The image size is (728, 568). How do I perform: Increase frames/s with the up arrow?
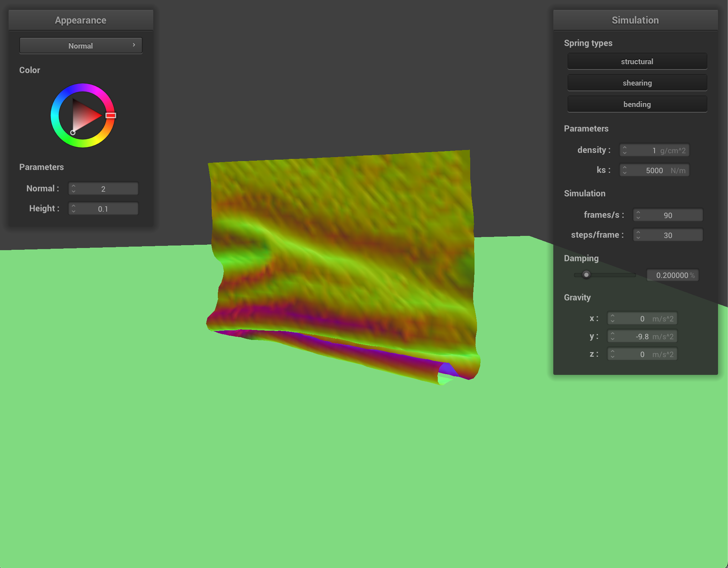(638, 212)
